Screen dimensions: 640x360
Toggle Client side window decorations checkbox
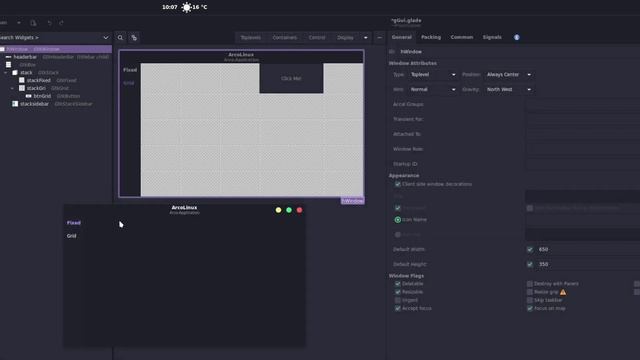[x=398, y=184]
